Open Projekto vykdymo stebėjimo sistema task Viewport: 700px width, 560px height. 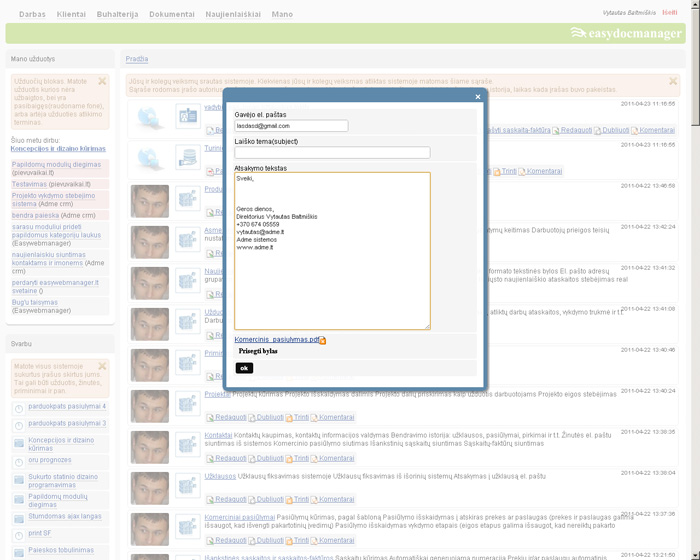pos(53,200)
